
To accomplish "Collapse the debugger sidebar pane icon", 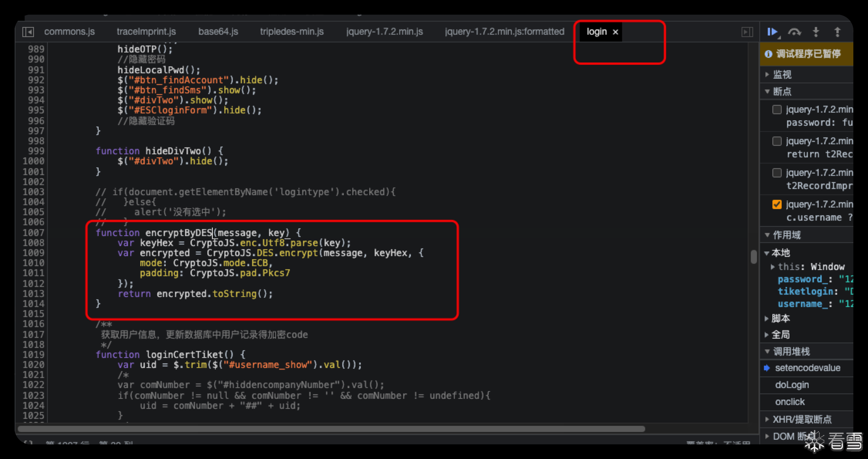I will click(x=747, y=32).
